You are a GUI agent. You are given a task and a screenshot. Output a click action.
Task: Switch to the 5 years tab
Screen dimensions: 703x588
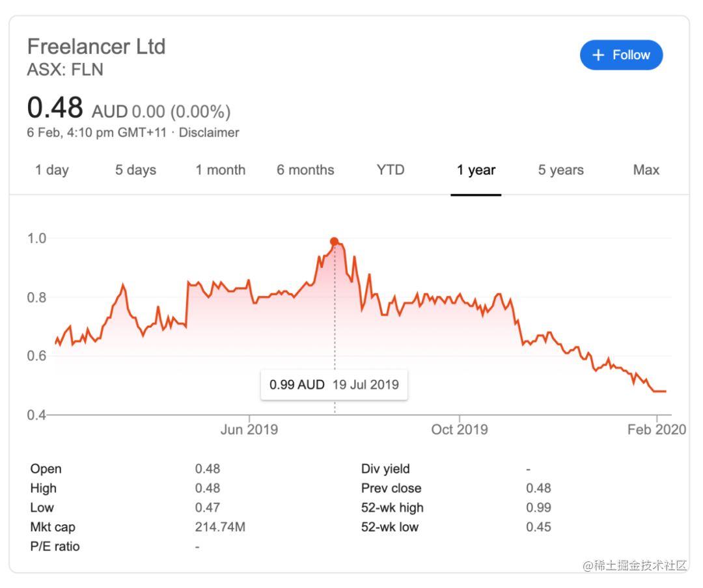point(561,170)
